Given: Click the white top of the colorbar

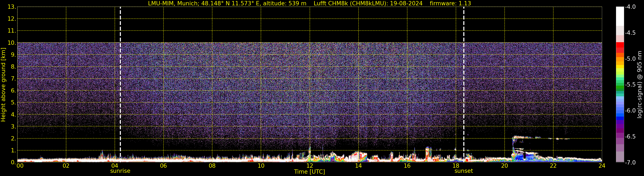Looking at the screenshot, I should pos(620,16).
